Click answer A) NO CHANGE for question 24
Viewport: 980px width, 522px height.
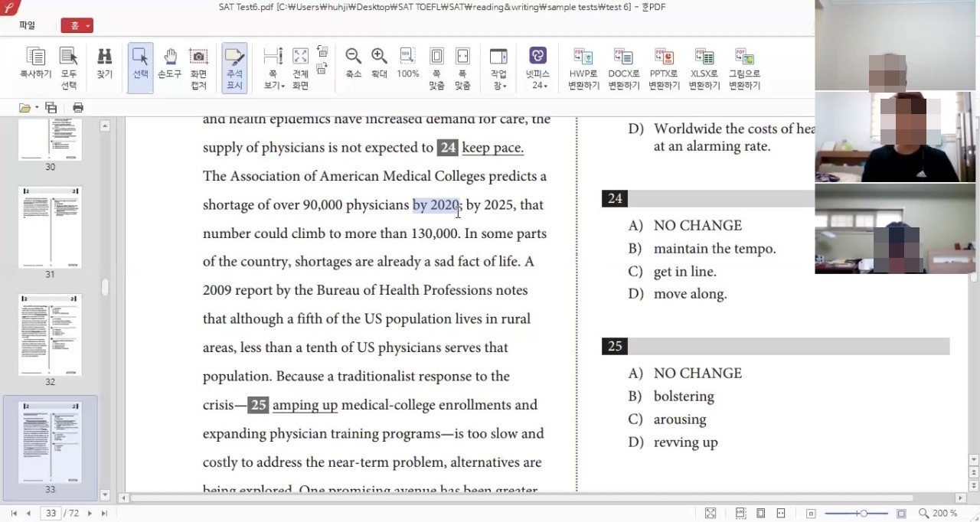[x=685, y=226]
